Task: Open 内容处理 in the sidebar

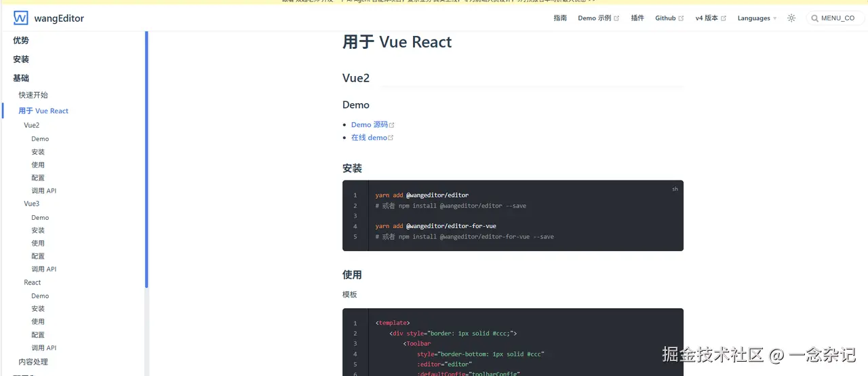Action: click(x=33, y=362)
